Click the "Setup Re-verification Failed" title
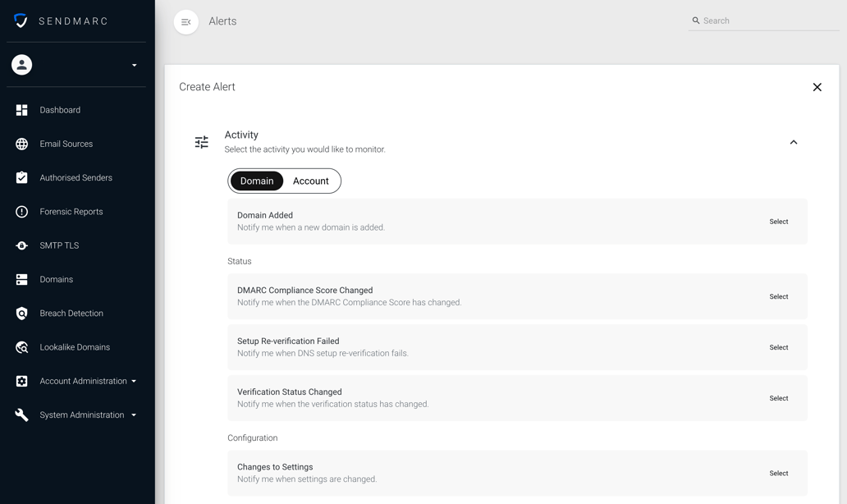This screenshot has height=504, width=847. [288, 341]
